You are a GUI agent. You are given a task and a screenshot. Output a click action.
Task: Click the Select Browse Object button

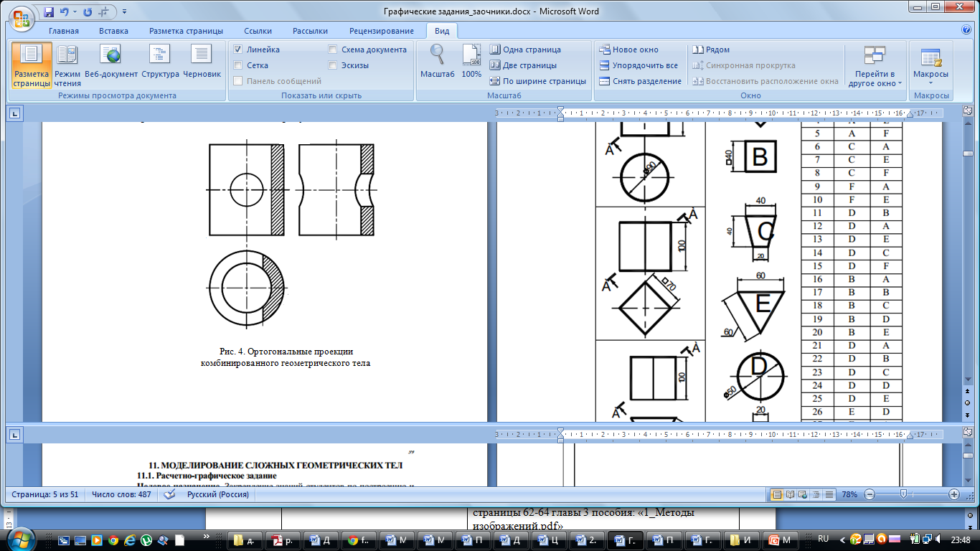coord(967,404)
